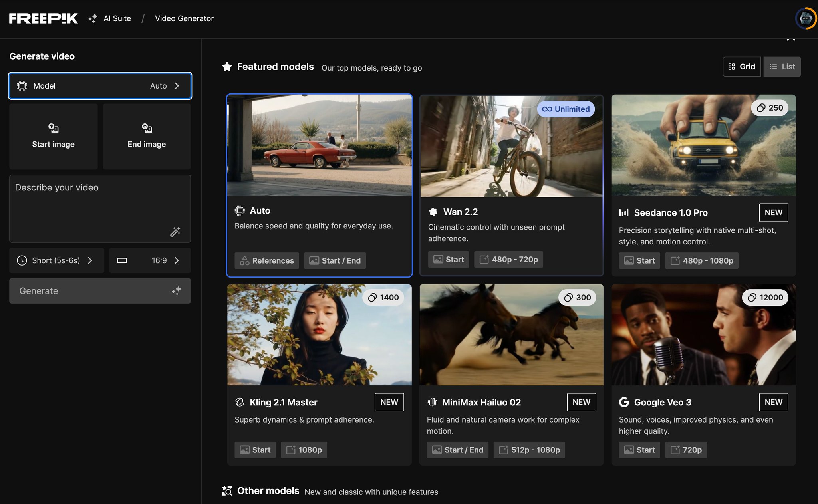
Task: Click the Featured models star icon
Action: point(227,67)
